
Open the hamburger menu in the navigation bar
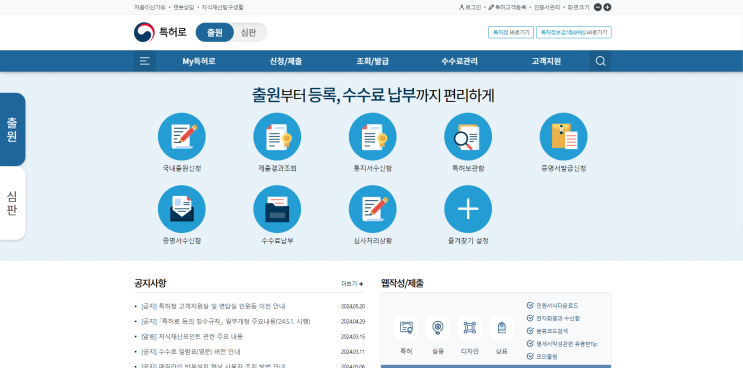(x=145, y=61)
